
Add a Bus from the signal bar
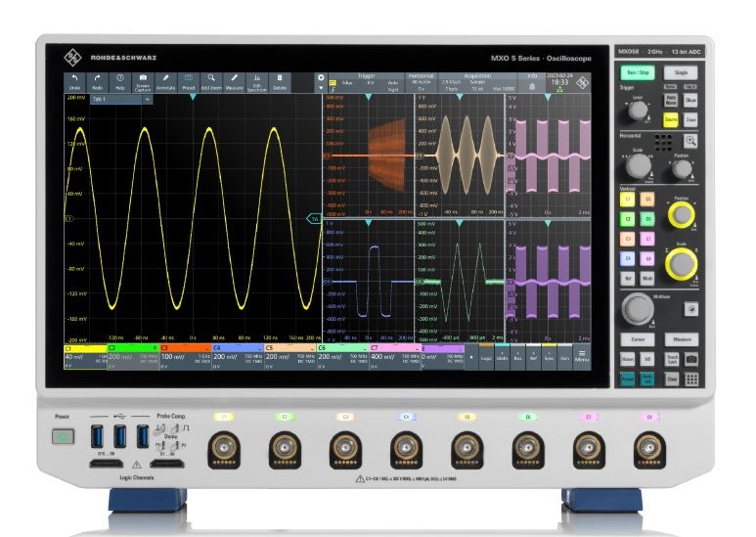[x=517, y=357]
